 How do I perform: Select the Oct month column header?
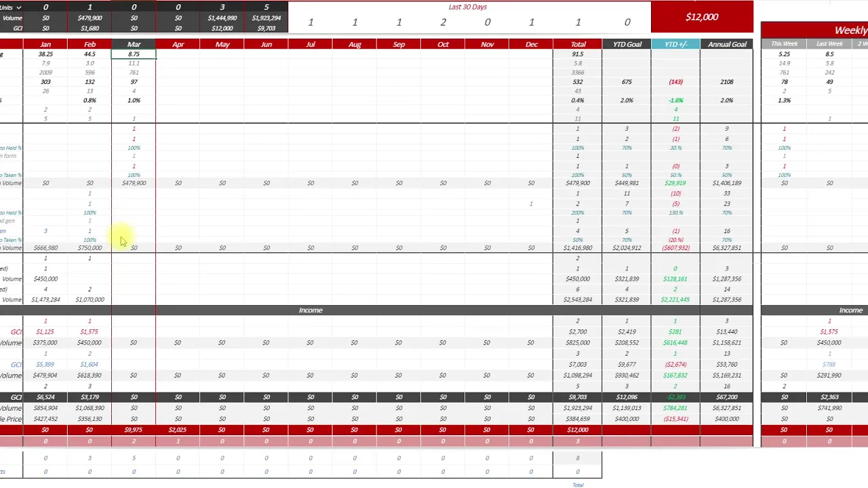pos(443,45)
